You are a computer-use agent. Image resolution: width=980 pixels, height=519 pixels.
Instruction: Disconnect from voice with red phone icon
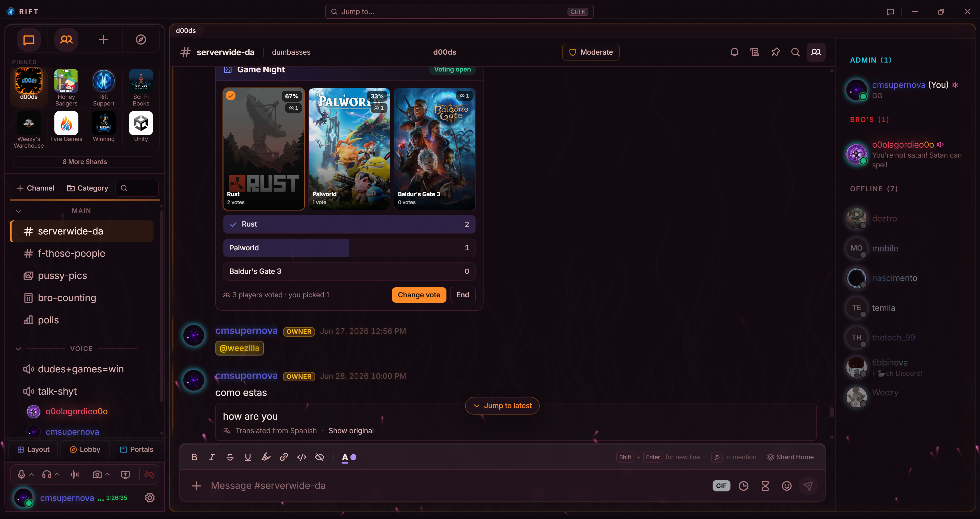tap(149, 475)
